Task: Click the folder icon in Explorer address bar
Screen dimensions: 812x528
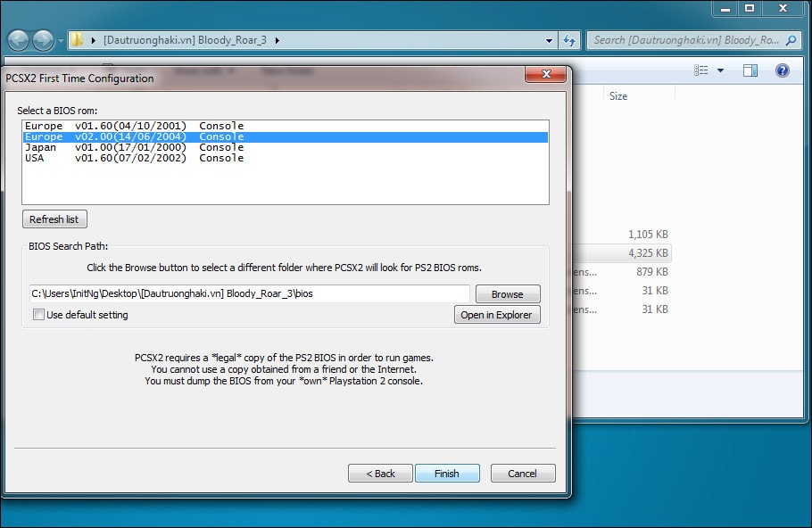Action: coord(77,40)
